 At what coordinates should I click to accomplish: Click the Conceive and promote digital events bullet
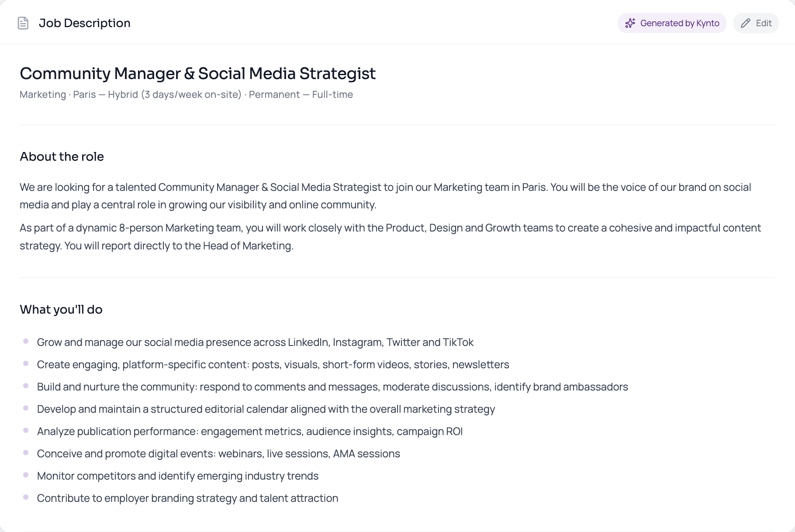coord(218,453)
